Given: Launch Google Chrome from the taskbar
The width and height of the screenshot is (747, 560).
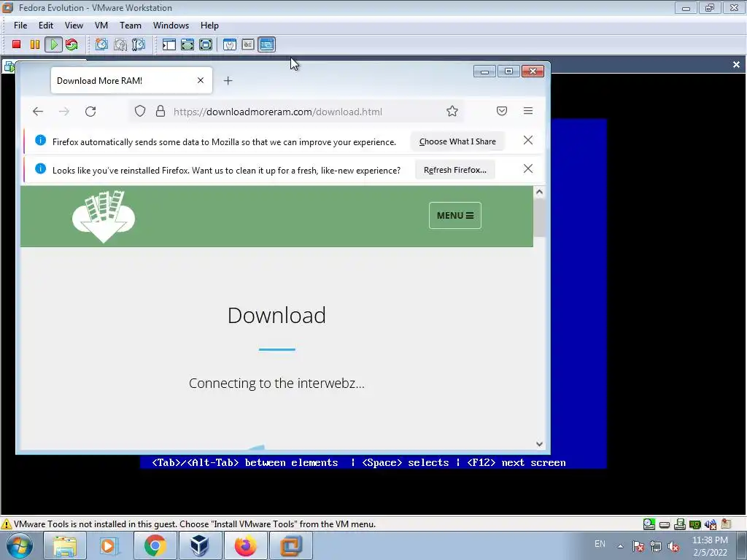Looking at the screenshot, I should point(155,545).
